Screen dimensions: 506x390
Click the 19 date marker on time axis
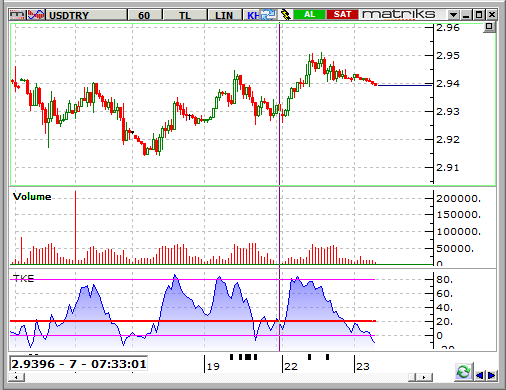coord(213,366)
